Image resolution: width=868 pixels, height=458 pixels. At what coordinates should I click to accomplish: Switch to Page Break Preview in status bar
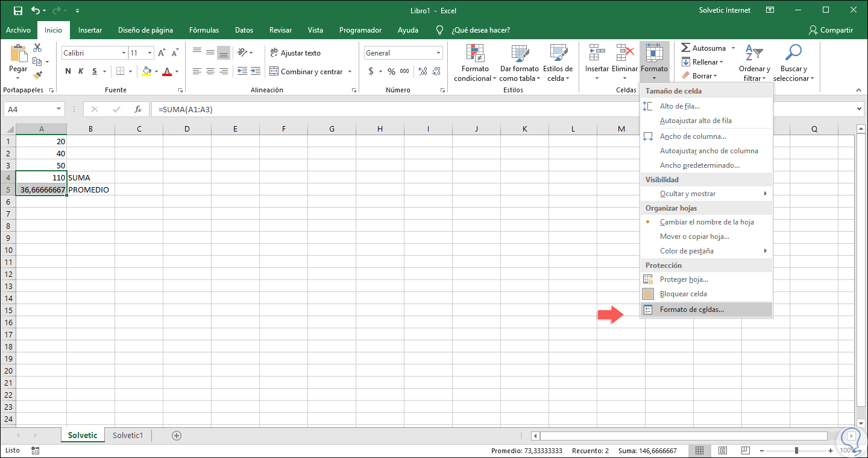[745, 450]
